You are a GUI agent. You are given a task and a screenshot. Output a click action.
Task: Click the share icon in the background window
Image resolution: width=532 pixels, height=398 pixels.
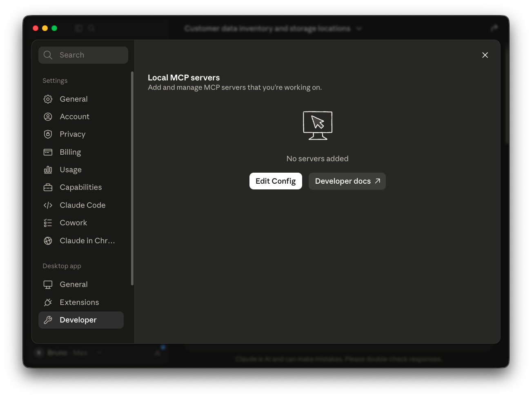coord(494,28)
